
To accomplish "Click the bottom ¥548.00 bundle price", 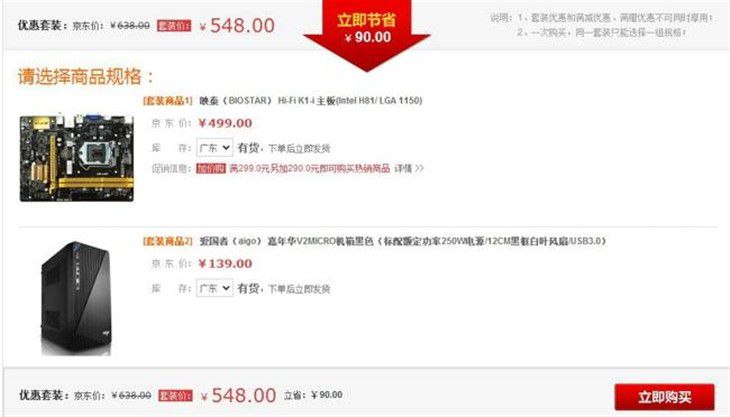I will (239, 396).
